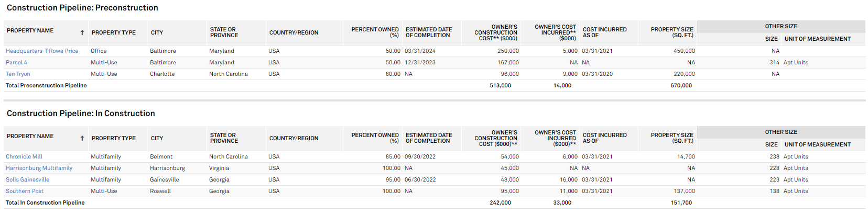Click Cost Incurred As Of header in In Construction table
The image size is (868, 215).
pyautogui.click(x=604, y=138)
